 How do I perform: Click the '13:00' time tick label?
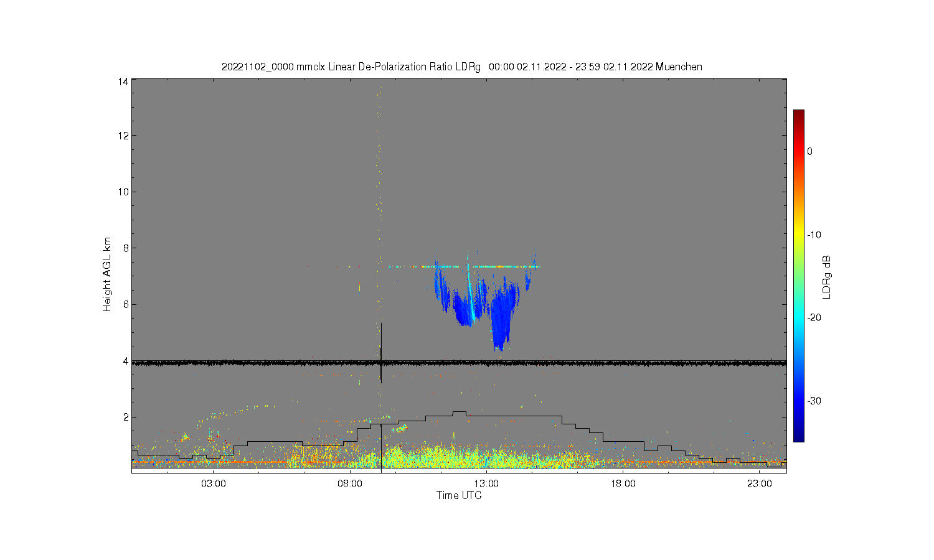pos(486,483)
